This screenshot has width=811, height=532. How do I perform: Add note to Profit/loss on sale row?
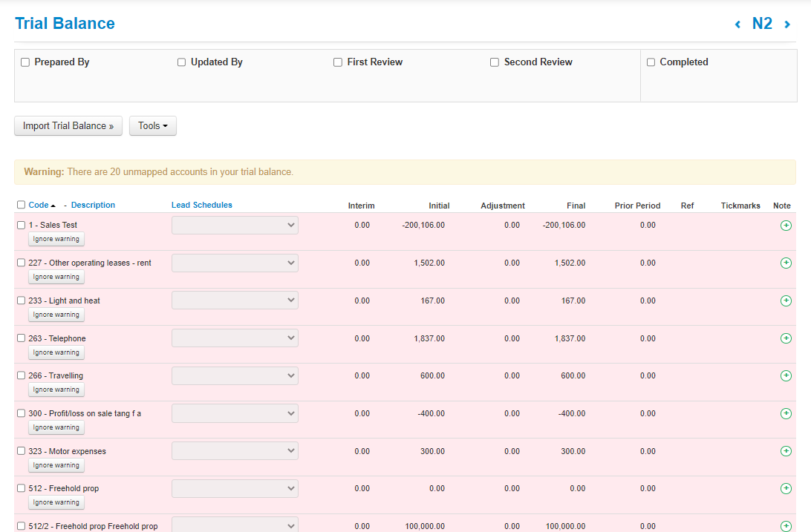click(x=786, y=413)
